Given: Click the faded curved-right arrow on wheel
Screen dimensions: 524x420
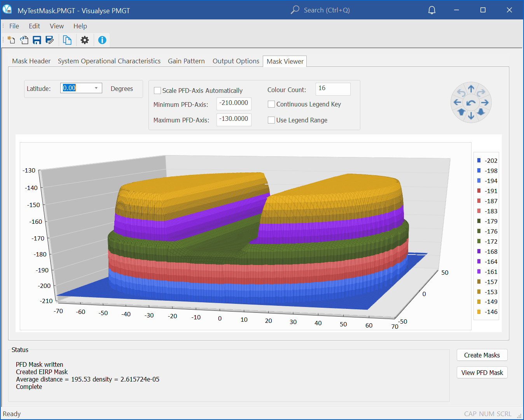Looking at the screenshot, I should (481, 92).
